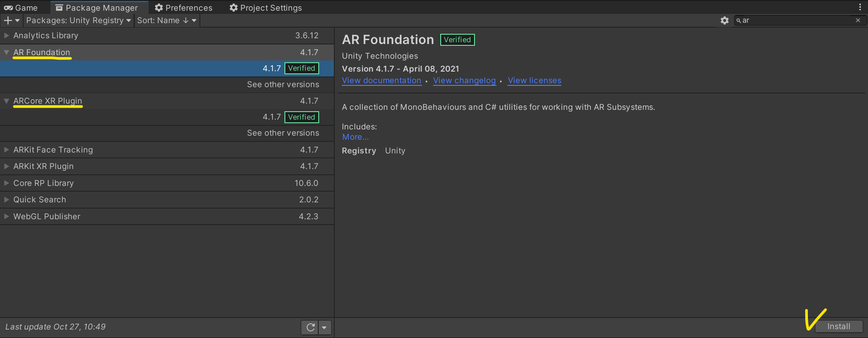Click the refresh package list icon
Image resolution: width=868 pixels, height=338 pixels.
(311, 328)
